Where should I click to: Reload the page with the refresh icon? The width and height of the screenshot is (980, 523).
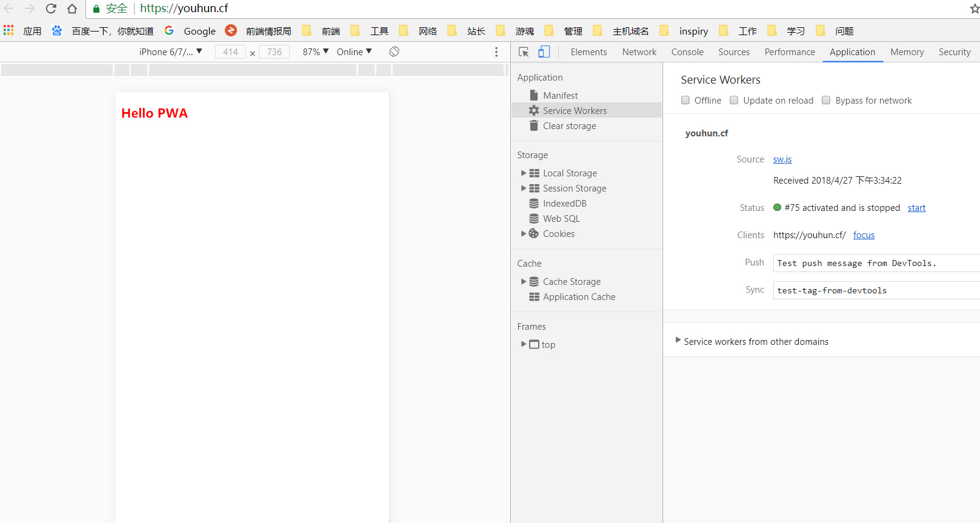point(51,8)
